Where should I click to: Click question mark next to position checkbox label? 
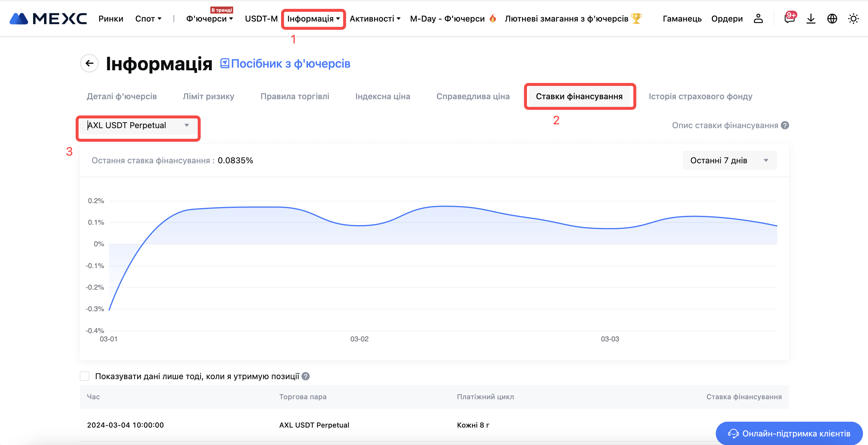tap(306, 376)
